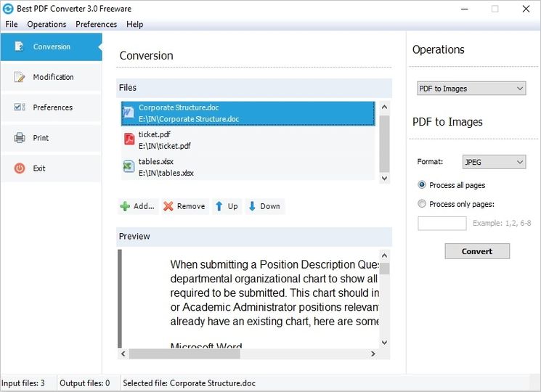This screenshot has width=541, height=392.
Task: Click the red X Remove icon
Action: click(x=168, y=206)
